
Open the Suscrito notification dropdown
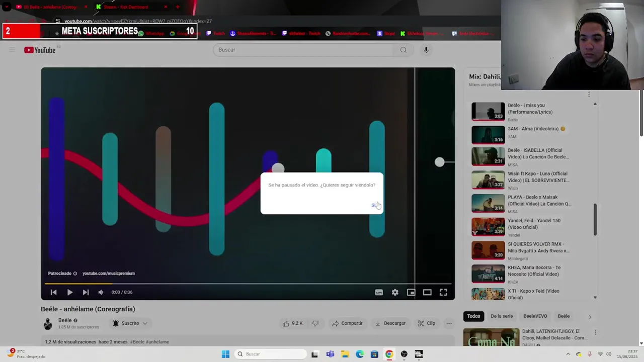pyautogui.click(x=130, y=323)
